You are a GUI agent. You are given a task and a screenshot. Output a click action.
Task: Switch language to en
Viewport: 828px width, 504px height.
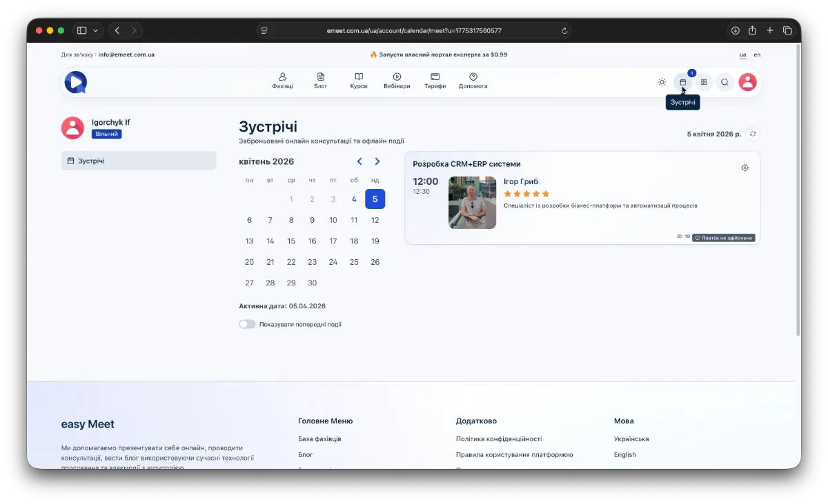pyautogui.click(x=757, y=54)
